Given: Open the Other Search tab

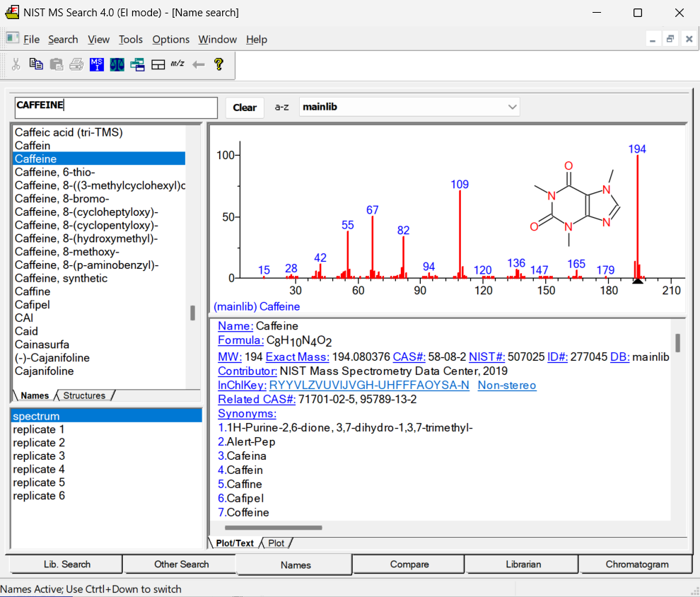Looking at the screenshot, I should click(181, 564).
